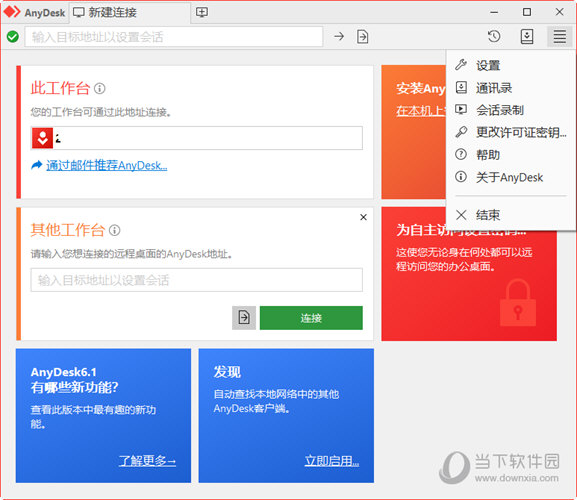Screen dimensions: 577x500
Task: Open the session history clock icon
Action: click(x=494, y=36)
